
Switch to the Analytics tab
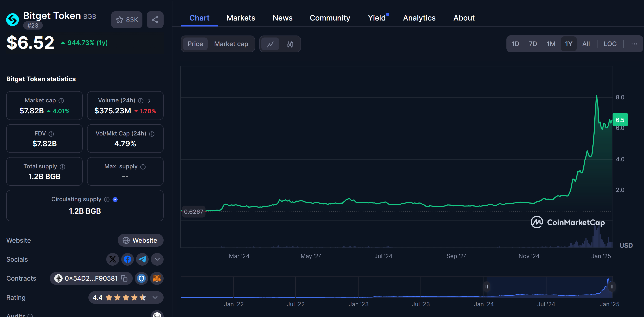coord(419,18)
